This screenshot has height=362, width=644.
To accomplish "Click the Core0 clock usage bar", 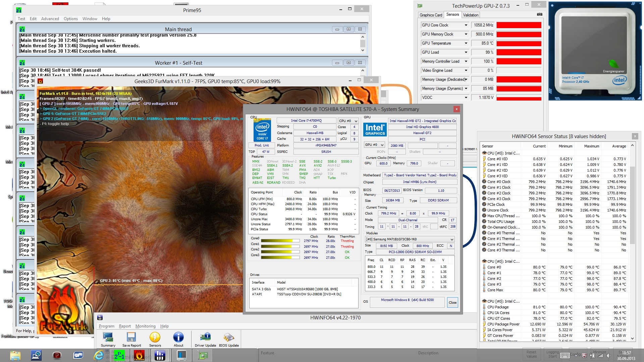I will [280, 241].
